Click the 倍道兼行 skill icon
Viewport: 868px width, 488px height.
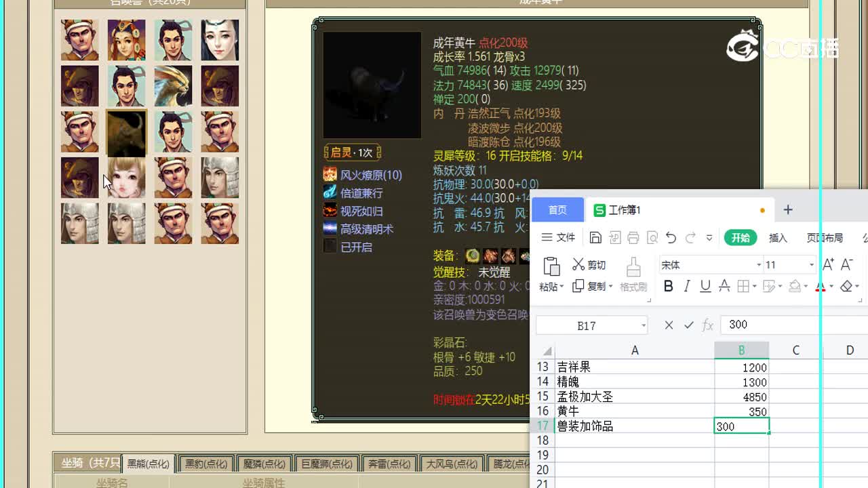pos(330,192)
